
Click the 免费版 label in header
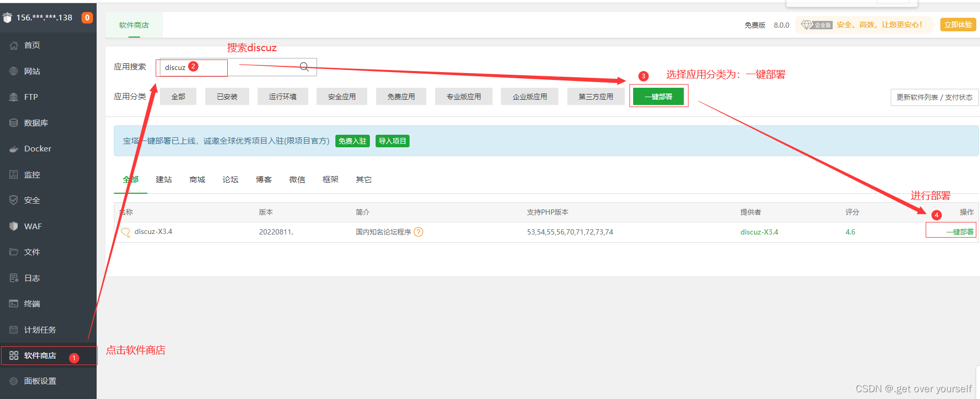click(755, 25)
